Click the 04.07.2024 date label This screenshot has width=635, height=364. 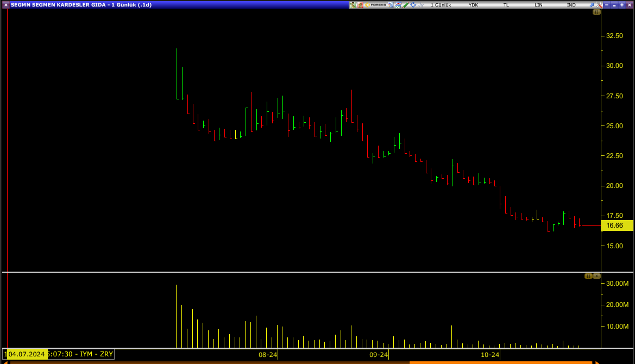(x=26, y=354)
